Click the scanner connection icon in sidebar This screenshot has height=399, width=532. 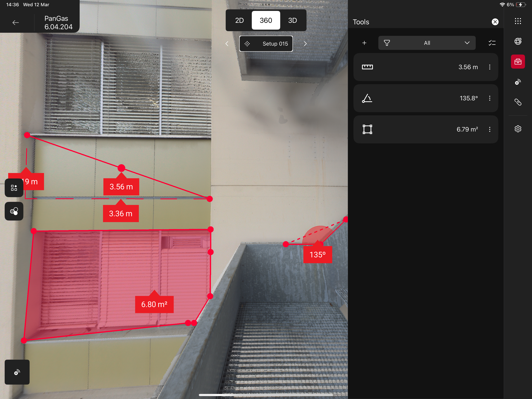[518, 82]
